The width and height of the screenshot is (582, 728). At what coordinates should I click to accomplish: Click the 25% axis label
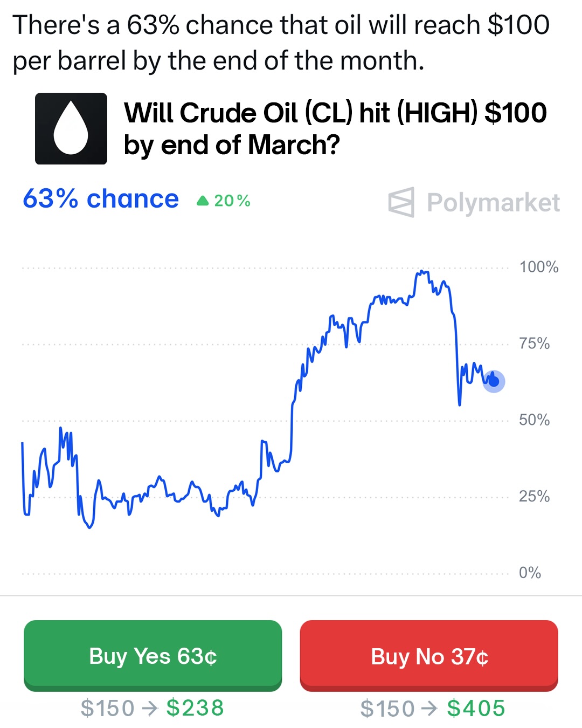534,496
